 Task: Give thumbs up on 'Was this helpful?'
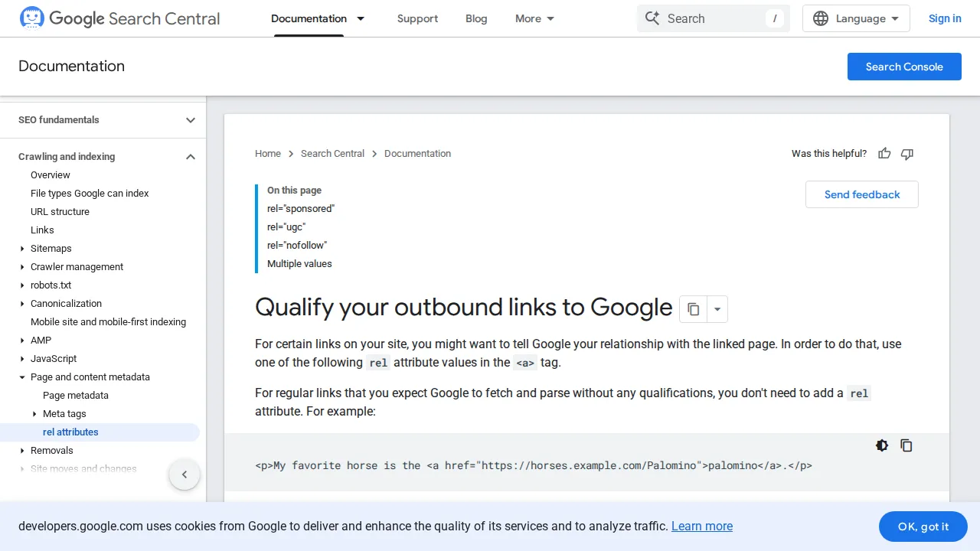coord(884,153)
